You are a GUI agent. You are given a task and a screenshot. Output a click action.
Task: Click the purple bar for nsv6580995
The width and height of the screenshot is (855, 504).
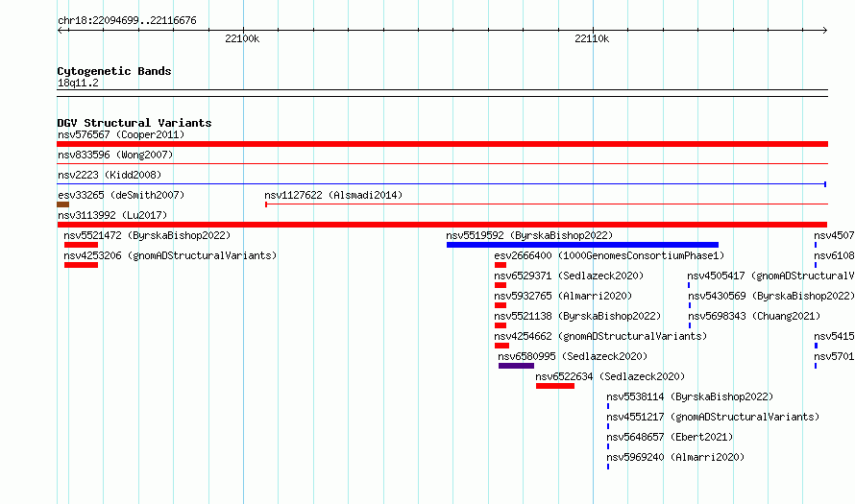517,366
